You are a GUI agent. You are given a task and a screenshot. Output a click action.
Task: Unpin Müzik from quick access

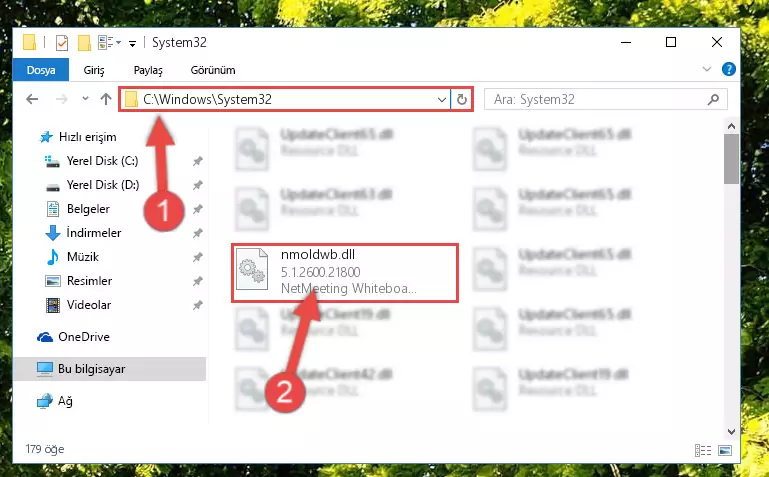click(197, 257)
